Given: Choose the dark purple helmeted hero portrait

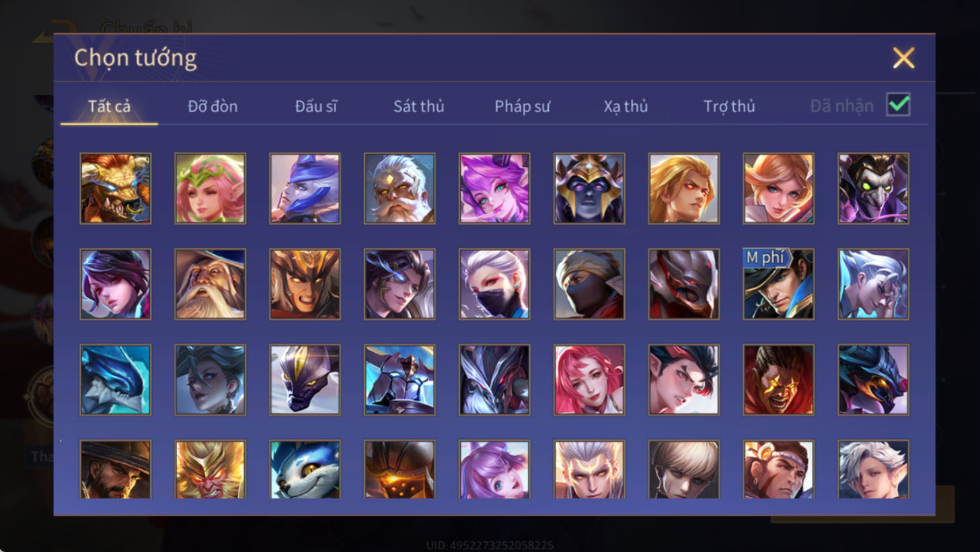Looking at the screenshot, I should click(589, 188).
